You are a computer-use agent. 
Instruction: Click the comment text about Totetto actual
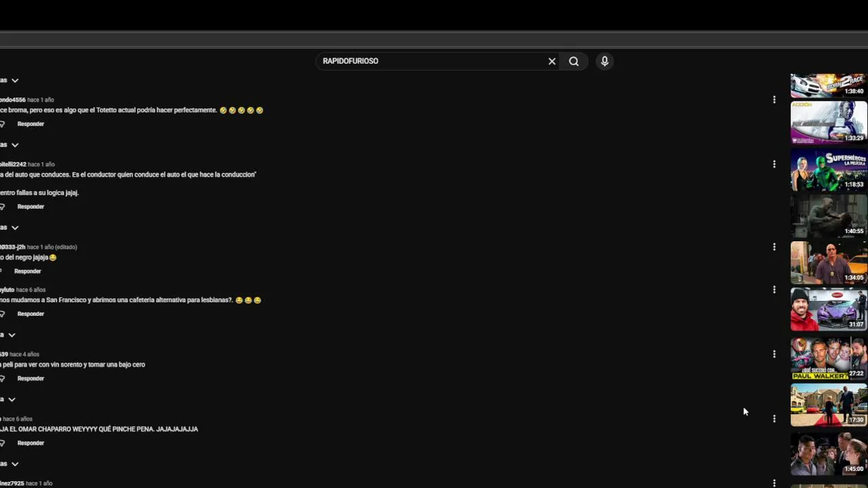tap(132, 110)
